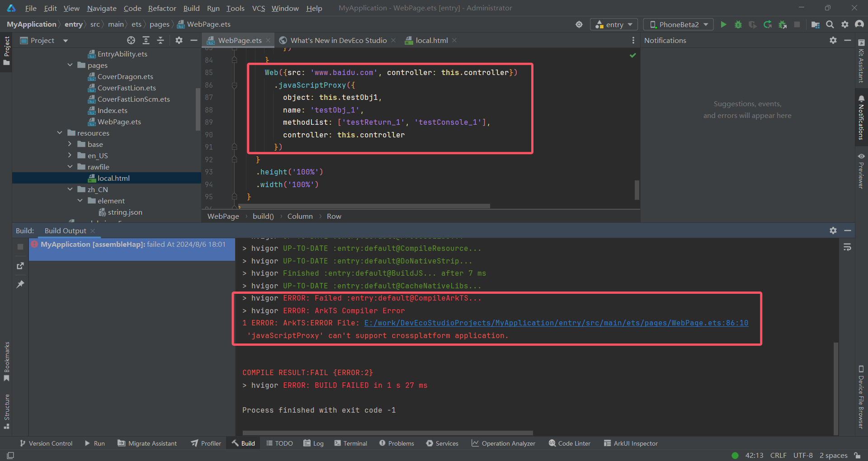
Task: Hide the Project tool window
Action: coord(194,40)
